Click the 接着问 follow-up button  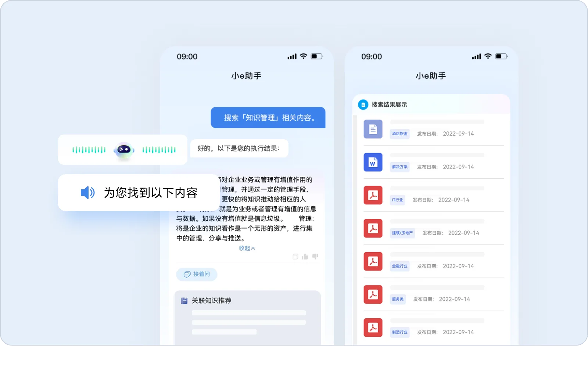tap(197, 274)
